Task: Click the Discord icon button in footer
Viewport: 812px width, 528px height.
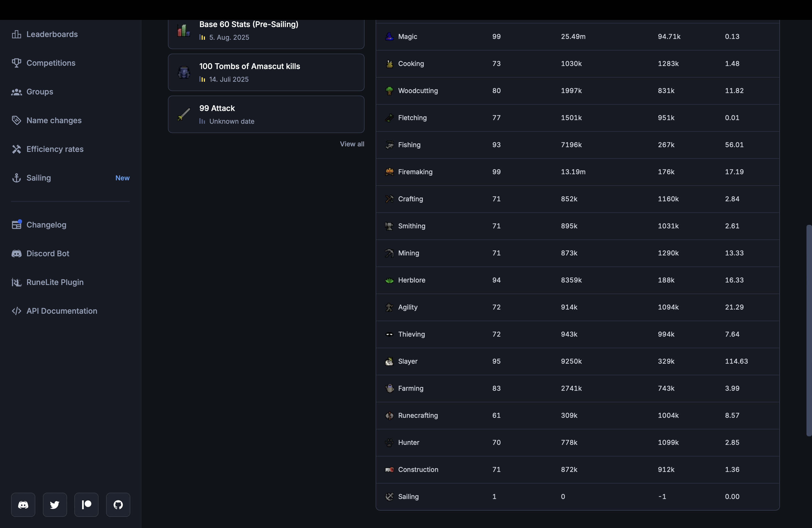Action: coord(23,505)
